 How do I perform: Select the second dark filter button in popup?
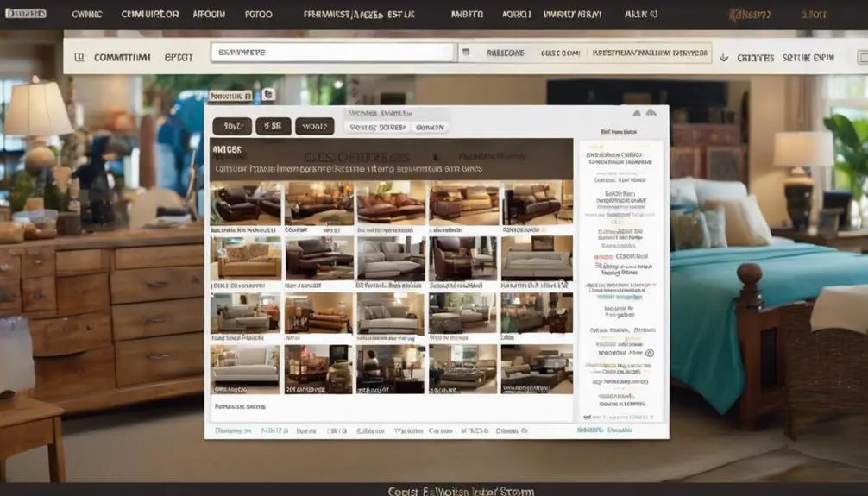click(273, 127)
